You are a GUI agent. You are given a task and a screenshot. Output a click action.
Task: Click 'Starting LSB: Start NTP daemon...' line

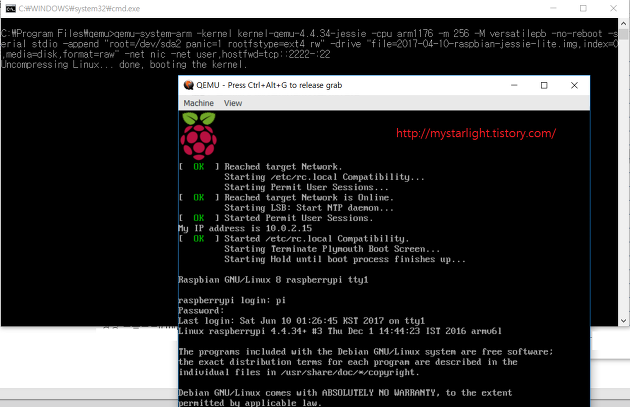(x=309, y=208)
